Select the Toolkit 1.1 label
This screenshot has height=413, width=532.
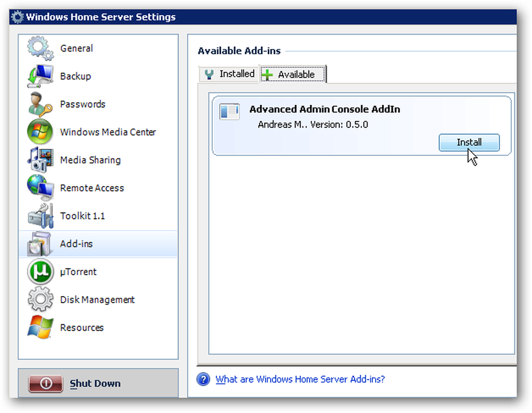[82, 216]
